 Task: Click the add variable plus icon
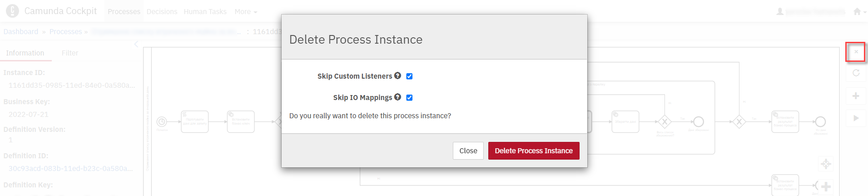[856, 96]
